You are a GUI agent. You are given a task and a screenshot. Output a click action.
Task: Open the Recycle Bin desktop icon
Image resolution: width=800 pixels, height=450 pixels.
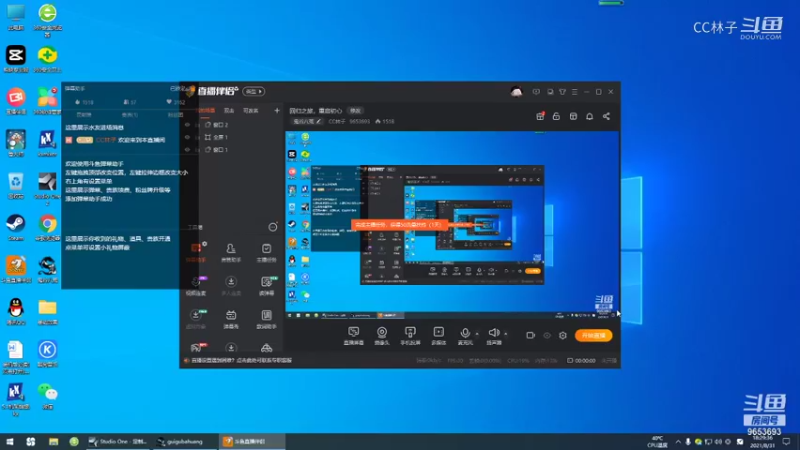click(x=16, y=185)
